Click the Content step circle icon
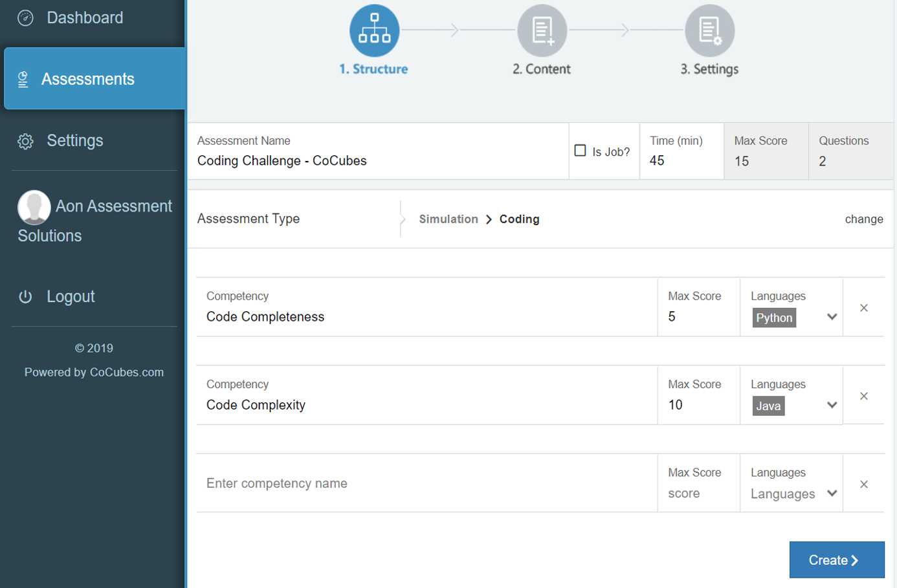This screenshot has height=588, width=897. 542,30
